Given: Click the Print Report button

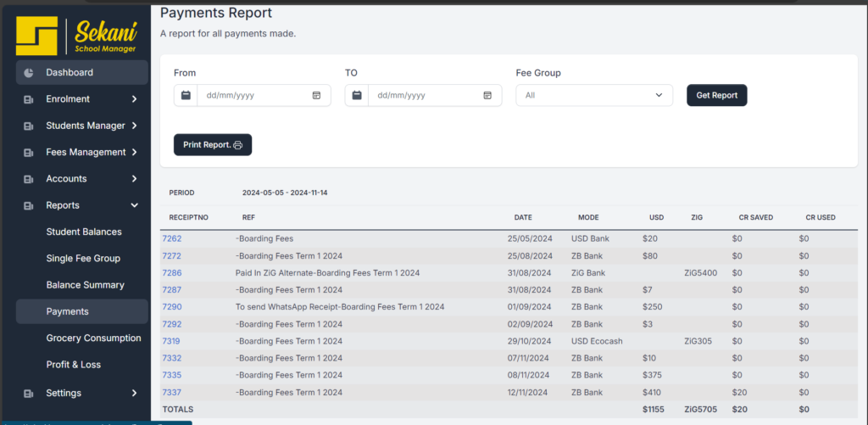Looking at the screenshot, I should pyautogui.click(x=213, y=145).
